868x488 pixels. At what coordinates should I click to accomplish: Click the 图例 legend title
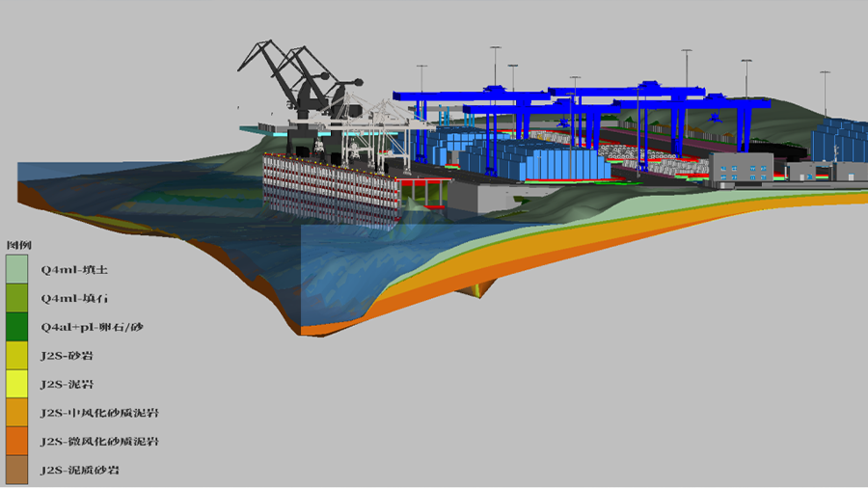pyautogui.click(x=19, y=245)
